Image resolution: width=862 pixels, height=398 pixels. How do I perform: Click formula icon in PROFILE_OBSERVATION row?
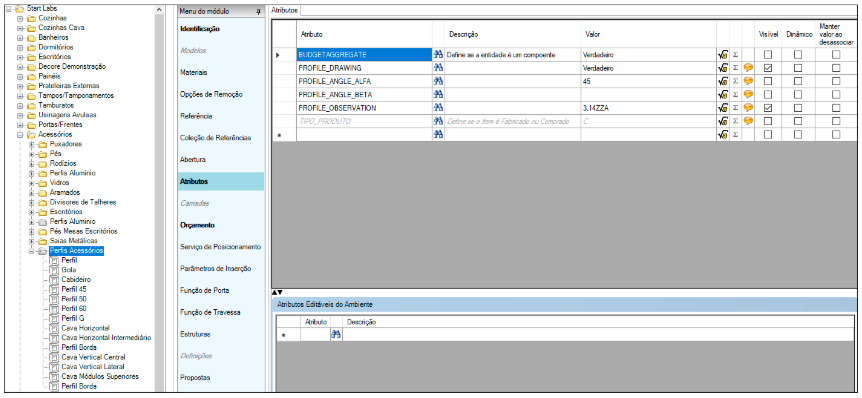click(x=722, y=108)
